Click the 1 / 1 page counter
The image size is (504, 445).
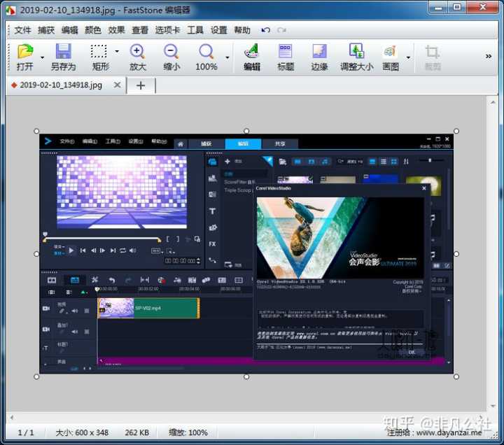(x=26, y=432)
